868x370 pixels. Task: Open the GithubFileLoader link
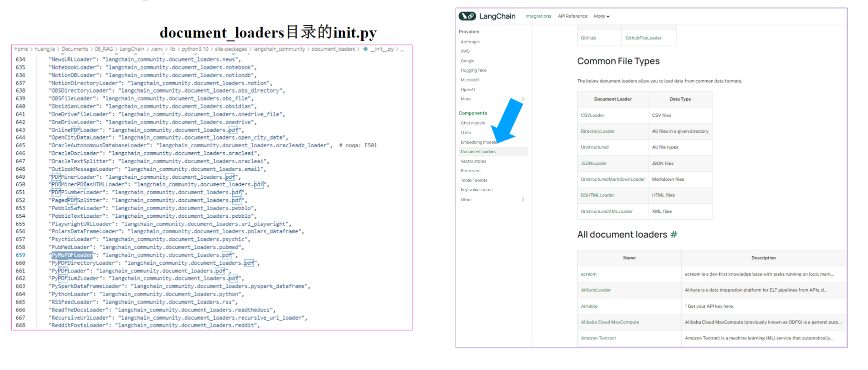(x=643, y=38)
